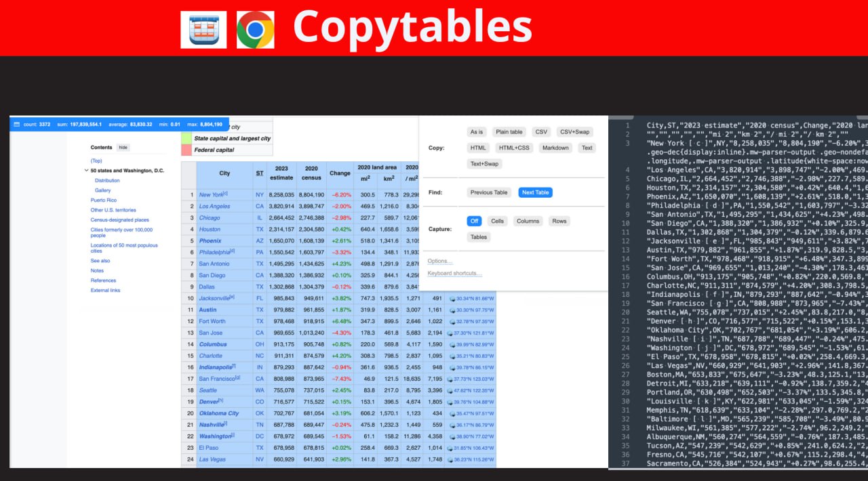Click globe icon beside Seattle coordinates
The height and width of the screenshot is (481, 868).
452,390
